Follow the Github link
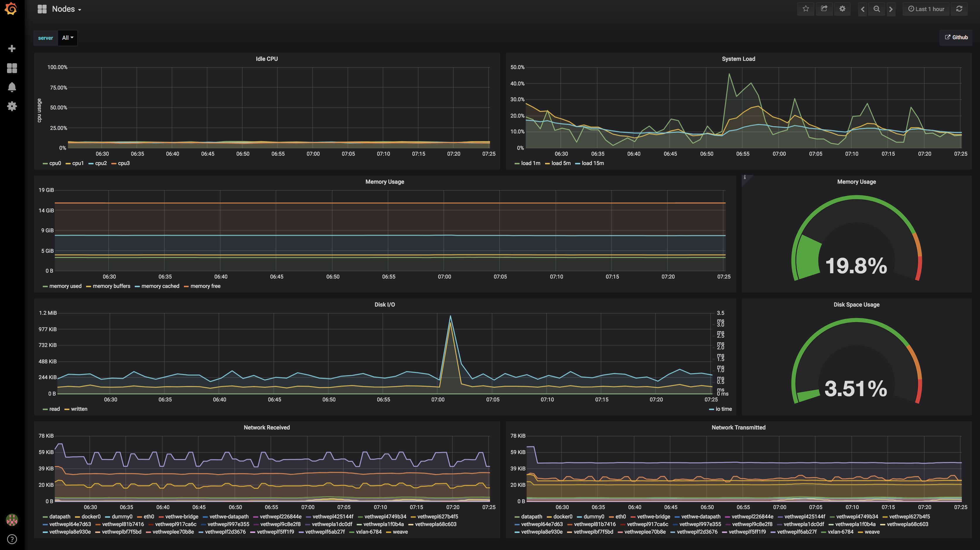The width and height of the screenshot is (980, 550). coord(956,37)
